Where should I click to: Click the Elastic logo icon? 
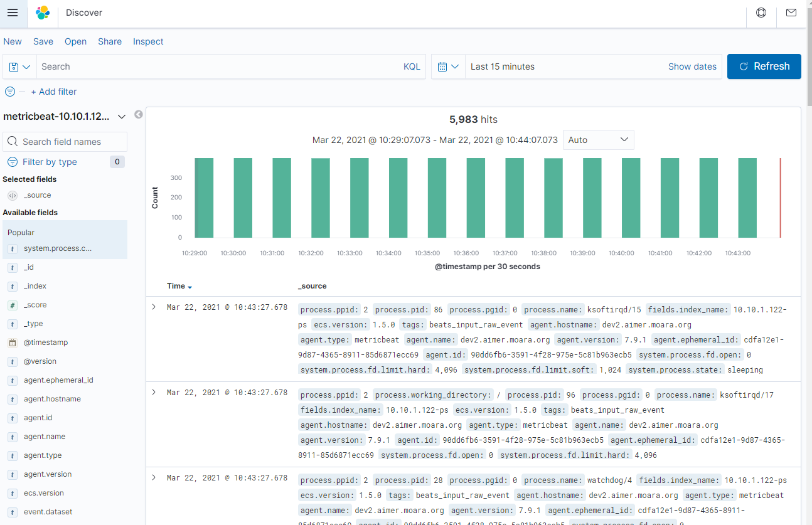click(43, 13)
